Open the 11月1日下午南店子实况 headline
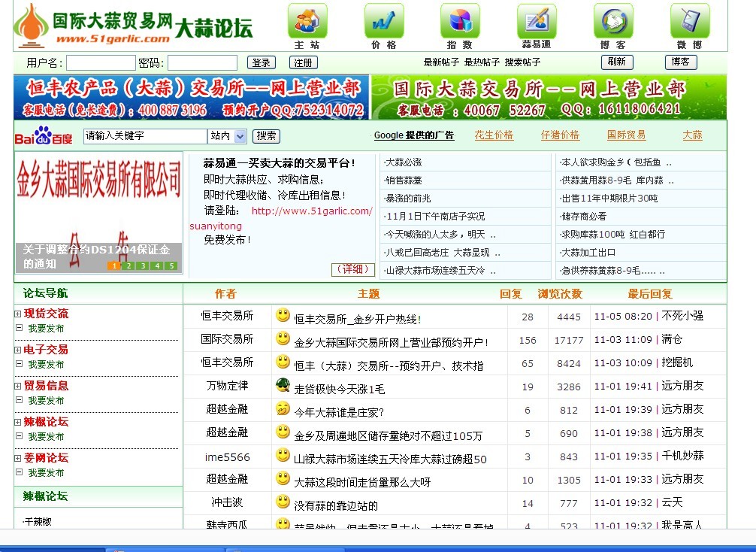The image size is (756, 552). point(435,217)
